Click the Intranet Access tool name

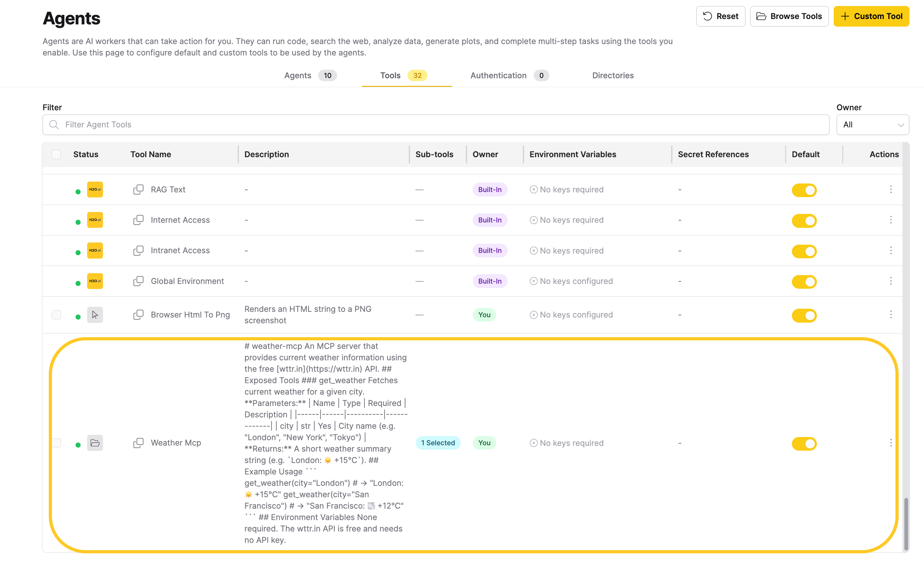click(x=180, y=250)
